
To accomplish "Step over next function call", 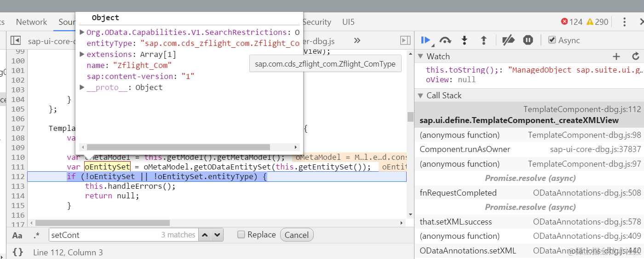I will (x=445, y=40).
